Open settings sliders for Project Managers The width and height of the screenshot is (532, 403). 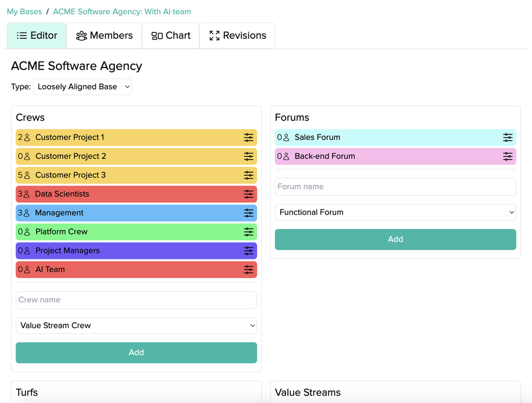coord(248,251)
